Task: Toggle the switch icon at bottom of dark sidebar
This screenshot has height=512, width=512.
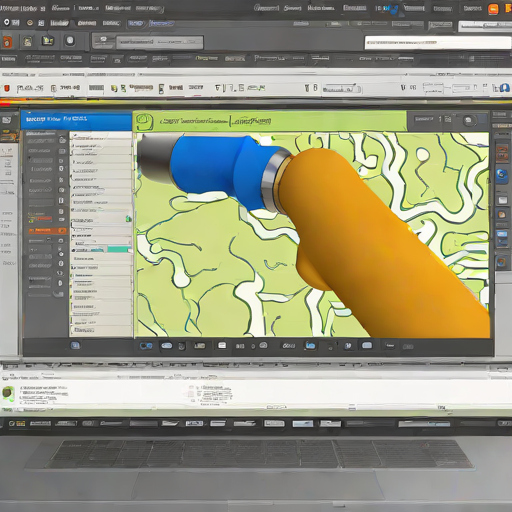Action: tap(59, 294)
